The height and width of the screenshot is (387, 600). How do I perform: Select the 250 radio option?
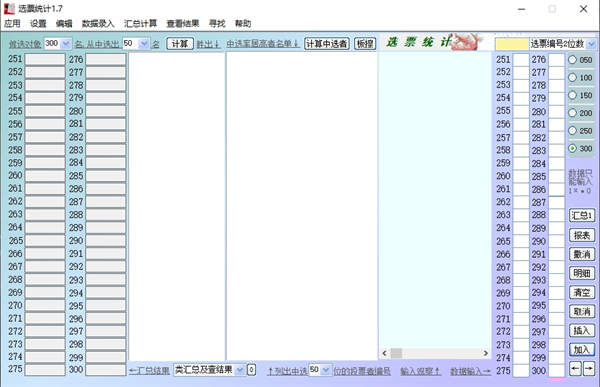coord(580,131)
